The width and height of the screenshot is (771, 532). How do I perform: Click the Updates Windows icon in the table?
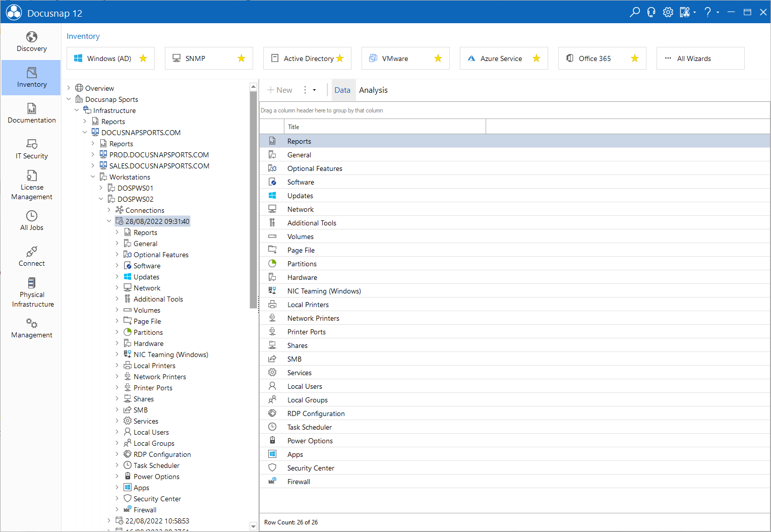(272, 196)
